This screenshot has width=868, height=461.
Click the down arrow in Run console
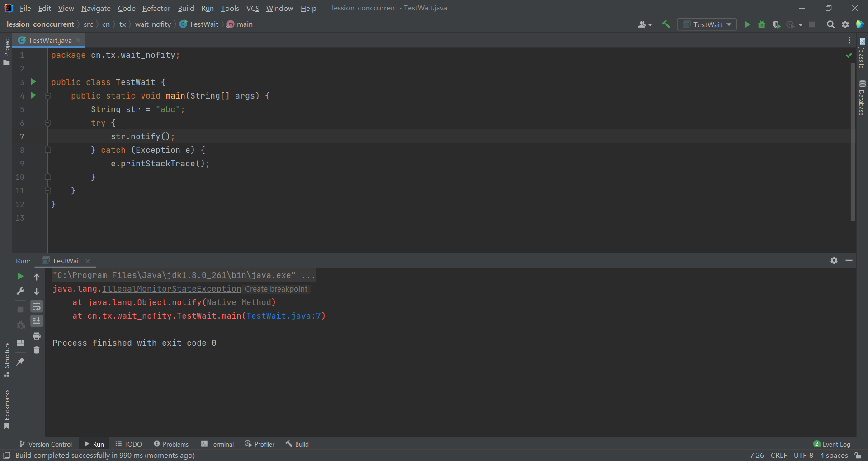point(37,292)
